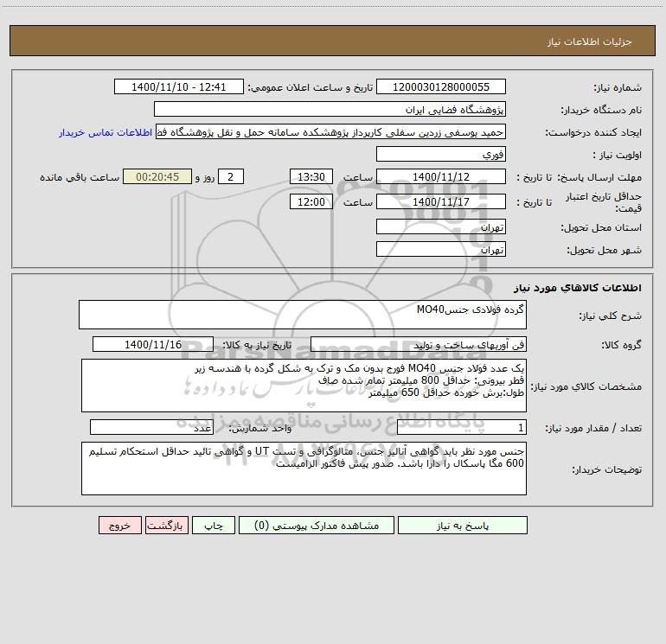Click the مهلت ارسال پاسخ label
This screenshot has height=644, width=666.
(599, 177)
